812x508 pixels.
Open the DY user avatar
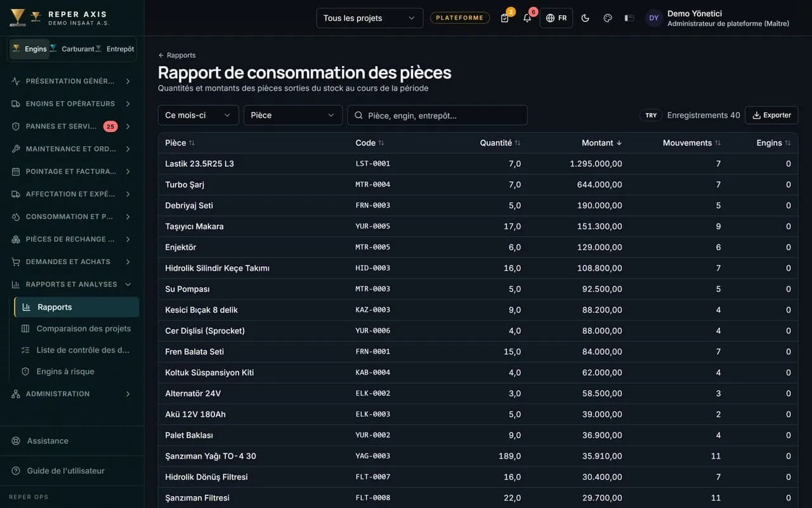[x=654, y=18]
